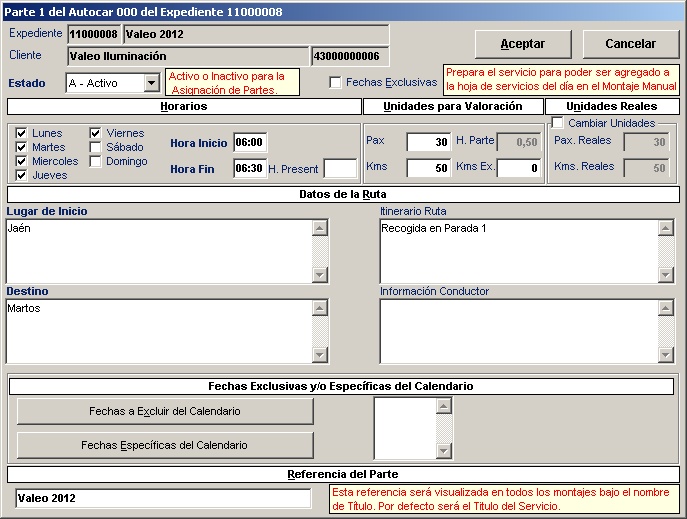687x519 pixels.
Task: Toggle the Fechas Exclusivas checkbox
Action: 335,82
